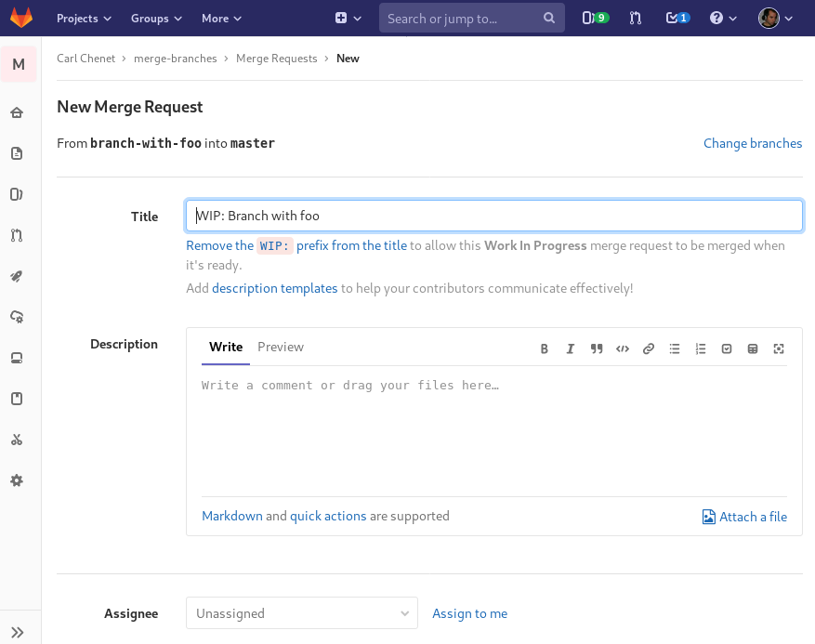Go fullscreen in the description editor
The height and width of the screenshot is (644, 815).
(778, 348)
